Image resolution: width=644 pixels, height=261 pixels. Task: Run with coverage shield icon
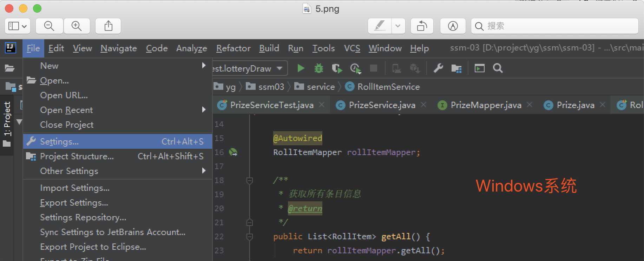point(337,68)
